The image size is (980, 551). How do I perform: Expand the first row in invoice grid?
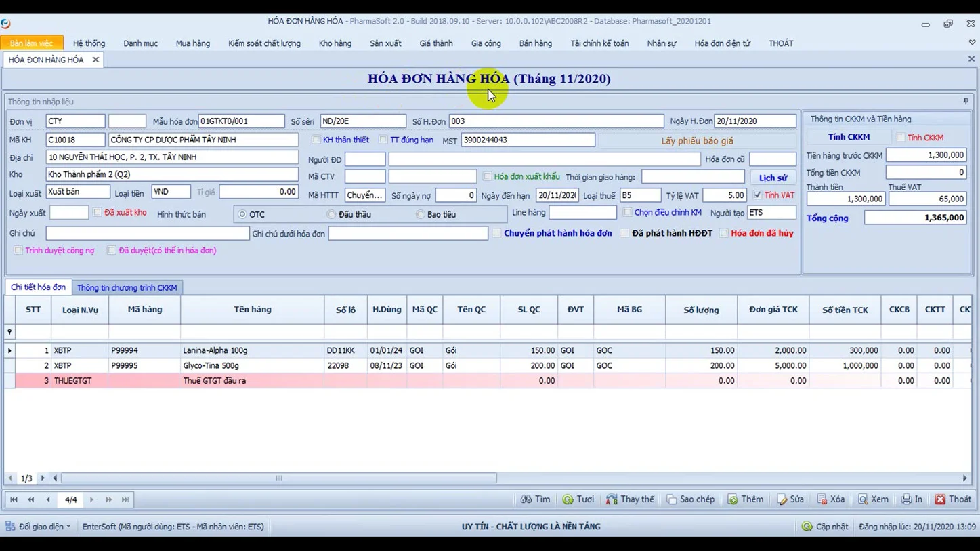pos(9,350)
